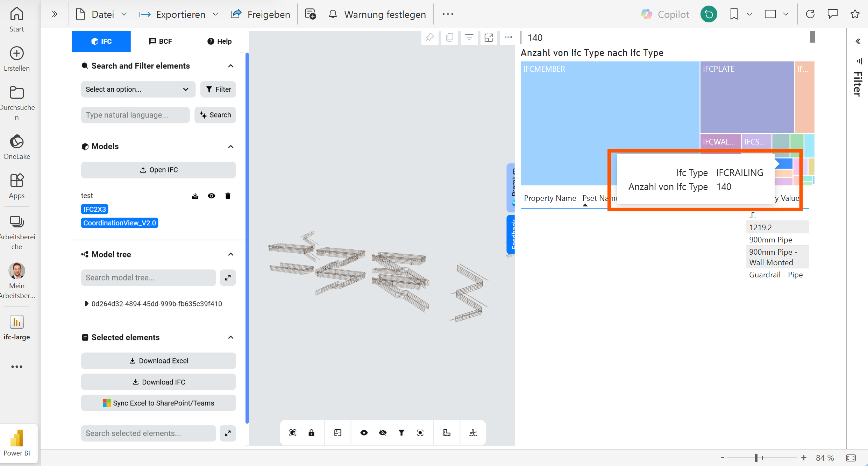
Task: Click the lock/secure elements icon
Action: [312, 433]
